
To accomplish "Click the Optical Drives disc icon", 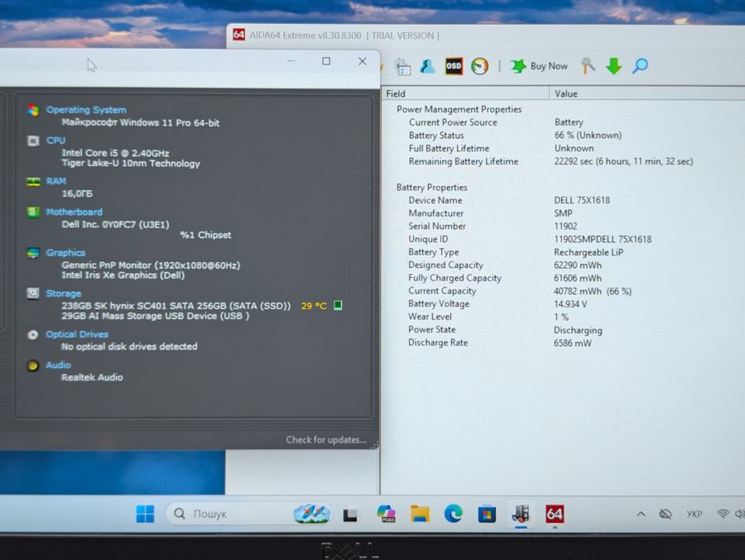I will point(33,334).
